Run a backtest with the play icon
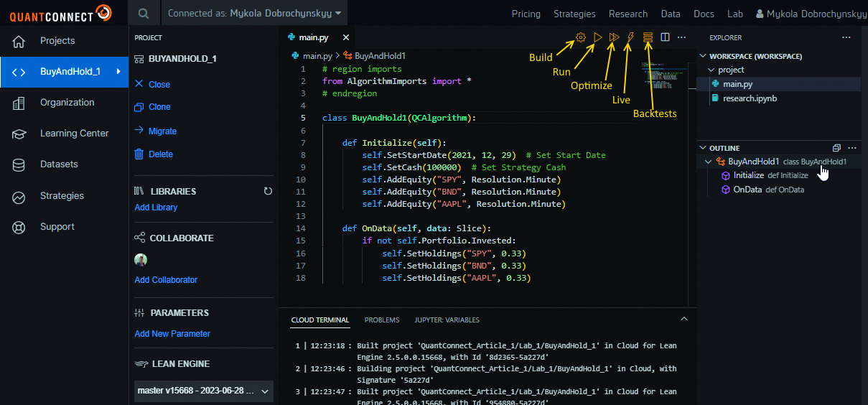Image resolution: width=868 pixels, height=405 pixels. click(597, 37)
